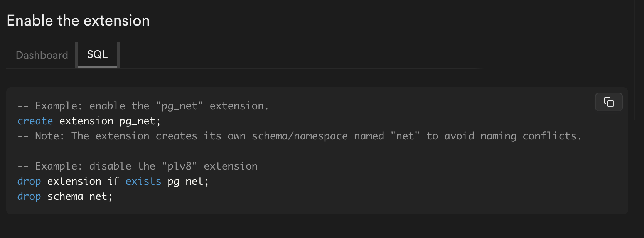
Task: Click the 'pg_net' extension name in the create statement
Action: [x=140, y=121]
